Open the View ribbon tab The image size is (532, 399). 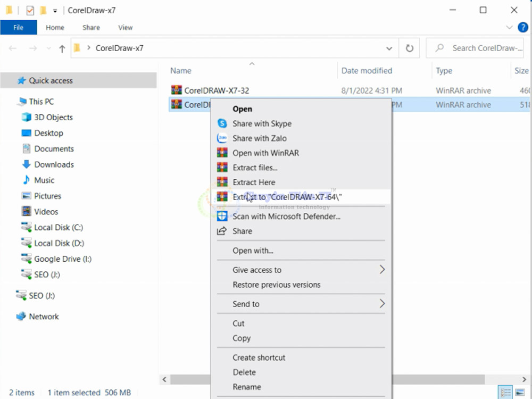pyautogui.click(x=126, y=28)
